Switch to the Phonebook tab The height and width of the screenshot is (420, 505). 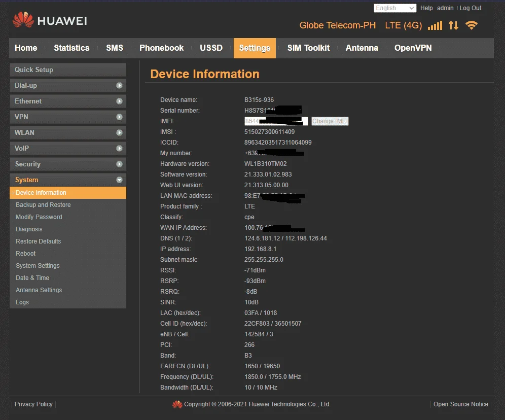tap(161, 48)
